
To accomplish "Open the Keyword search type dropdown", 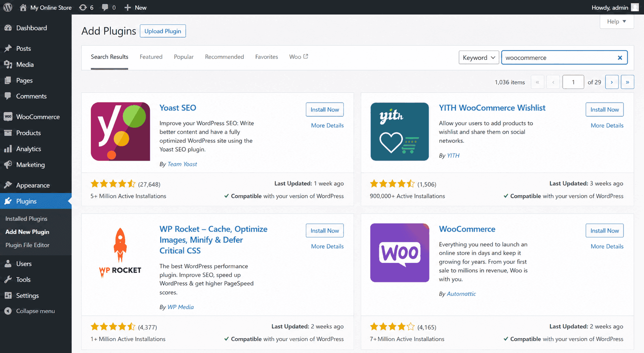I will pyautogui.click(x=479, y=58).
